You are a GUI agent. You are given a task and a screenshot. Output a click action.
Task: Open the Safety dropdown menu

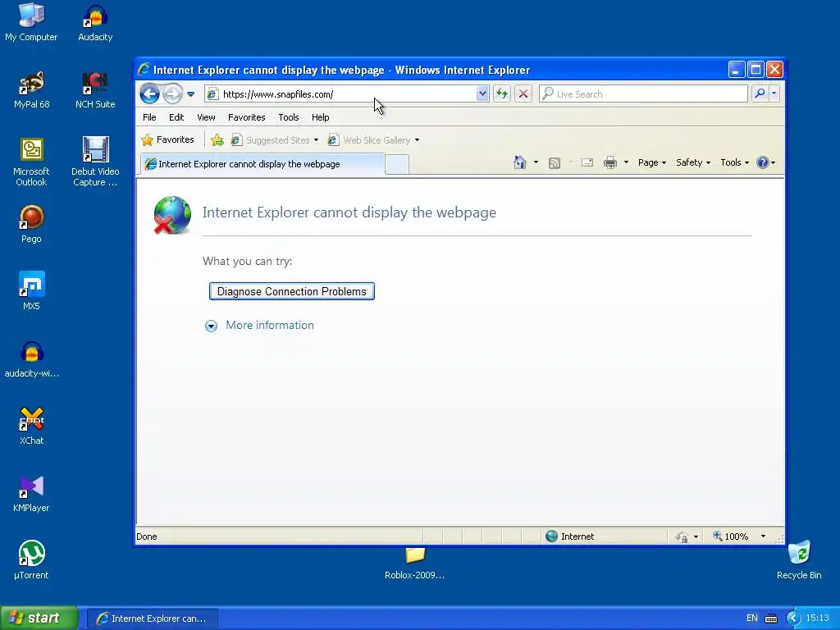tap(692, 162)
